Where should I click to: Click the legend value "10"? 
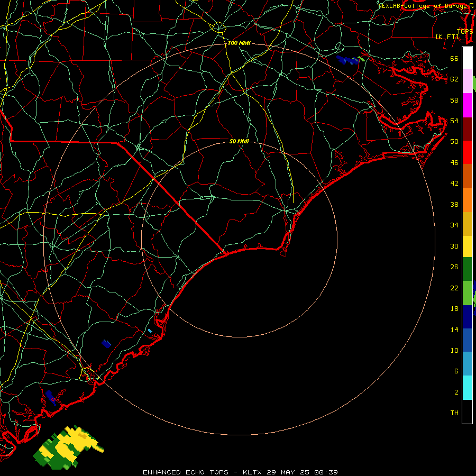point(454,350)
